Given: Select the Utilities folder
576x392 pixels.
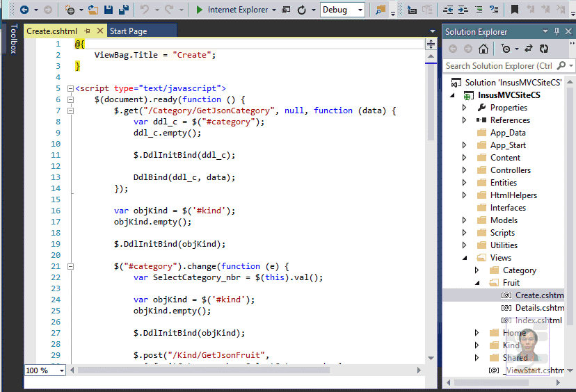Looking at the screenshot, I should [504, 245].
